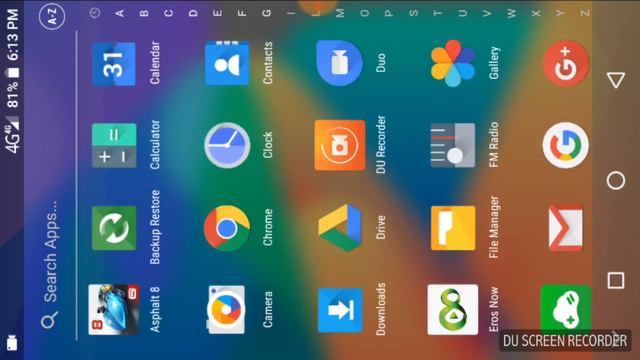Image resolution: width=640 pixels, height=360 pixels.
Task: Jump to letter F in index
Action: point(242,13)
